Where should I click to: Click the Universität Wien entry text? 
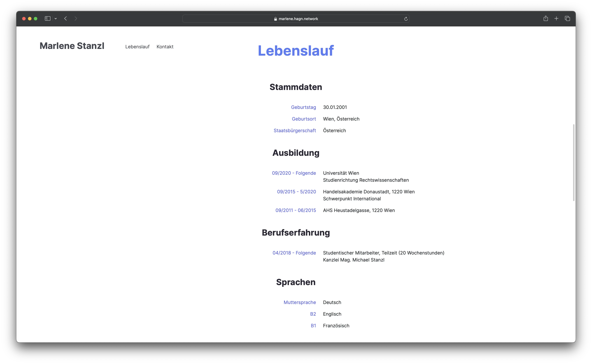(341, 173)
